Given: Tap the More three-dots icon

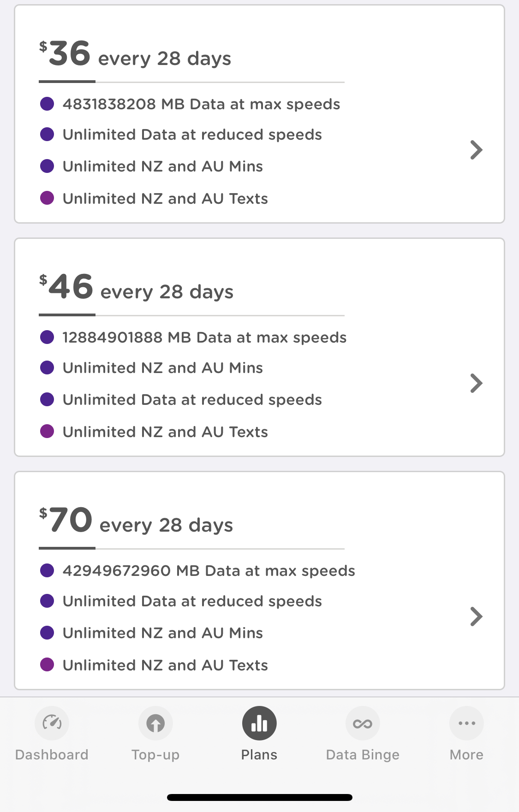Looking at the screenshot, I should click(x=466, y=723).
